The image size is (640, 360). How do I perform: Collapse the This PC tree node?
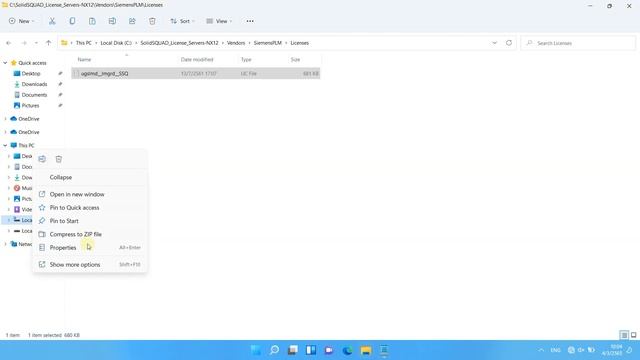5,145
